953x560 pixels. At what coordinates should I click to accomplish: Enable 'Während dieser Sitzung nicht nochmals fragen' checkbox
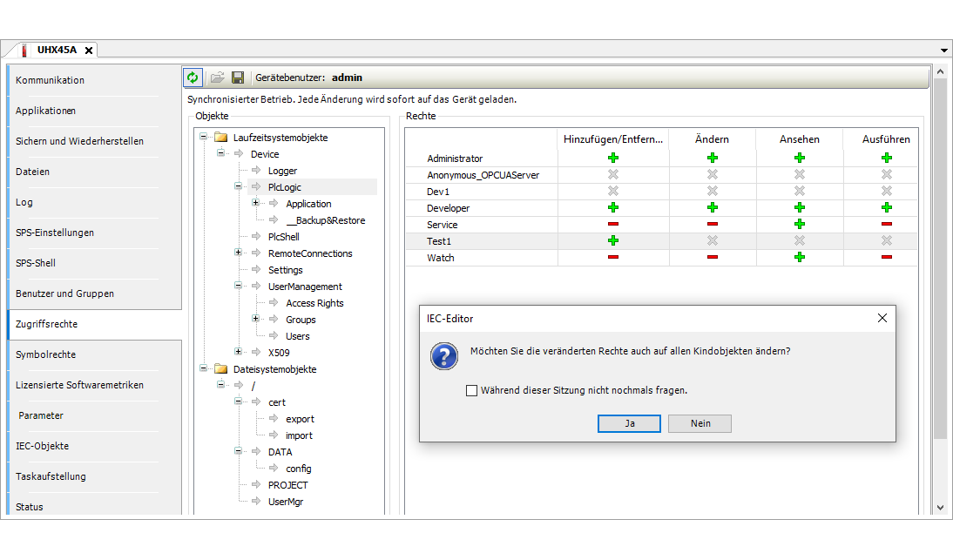(471, 391)
